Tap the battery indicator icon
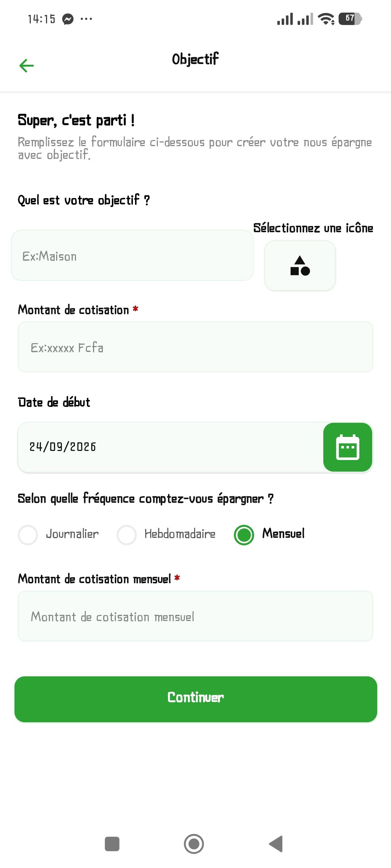 (350, 19)
